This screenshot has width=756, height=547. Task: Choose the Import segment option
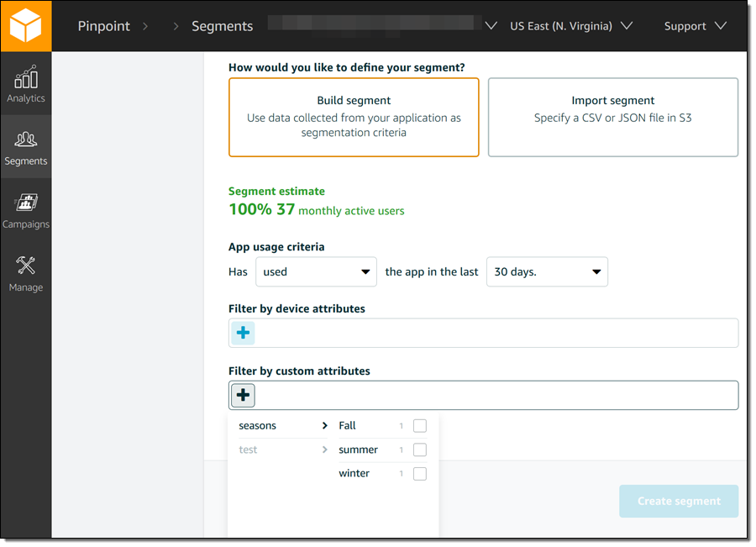pyautogui.click(x=612, y=118)
